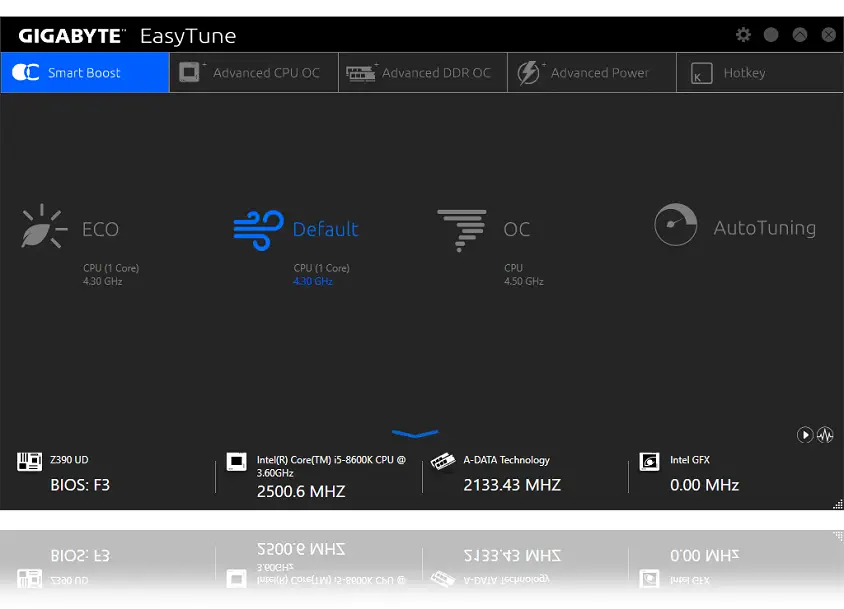Collapse the info panel with blue chevron
844x609 pixels.
coord(415,433)
